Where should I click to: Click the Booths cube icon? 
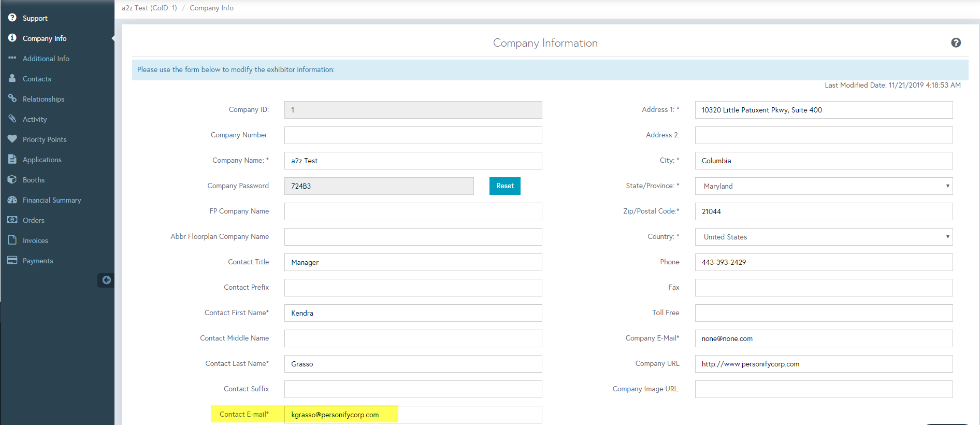coord(12,179)
